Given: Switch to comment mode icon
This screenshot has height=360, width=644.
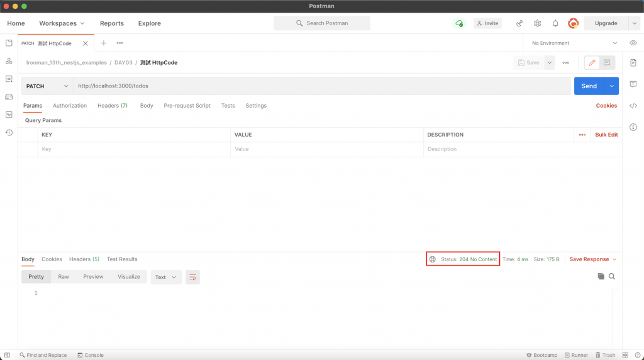Looking at the screenshot, I should [x=607, y=63].
